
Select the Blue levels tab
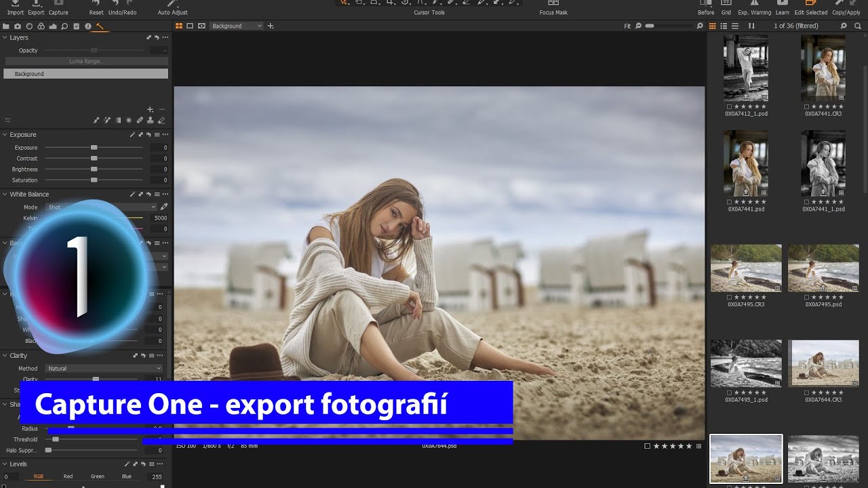coord(127,476)
